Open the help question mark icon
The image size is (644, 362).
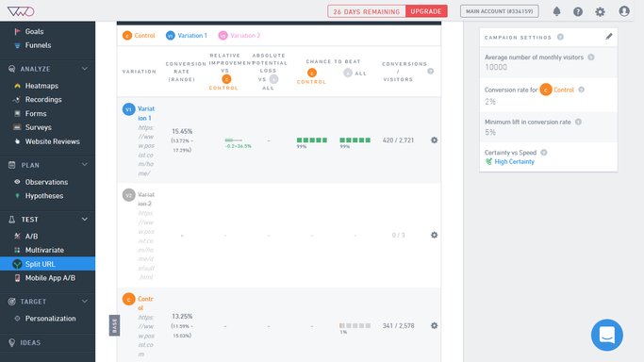[578, 11]
